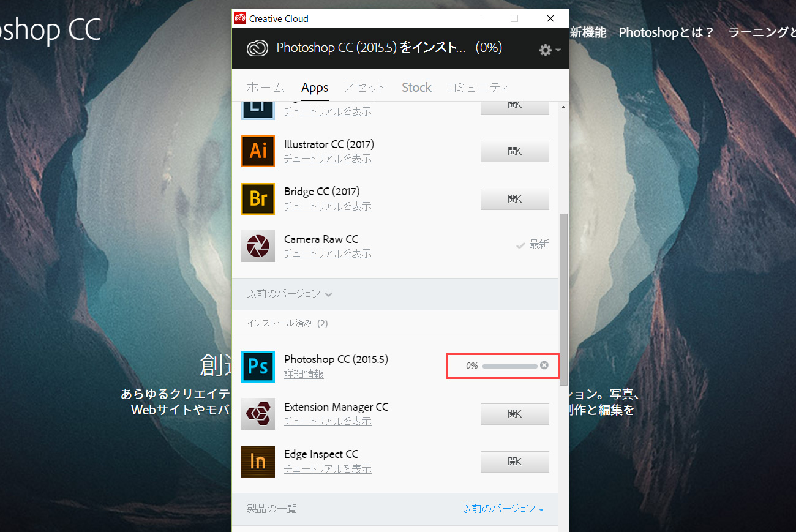The height and width of the screenshot is (532, 796).
Task: Switch to the ホーム tab
Action: [x=266, y=88]
